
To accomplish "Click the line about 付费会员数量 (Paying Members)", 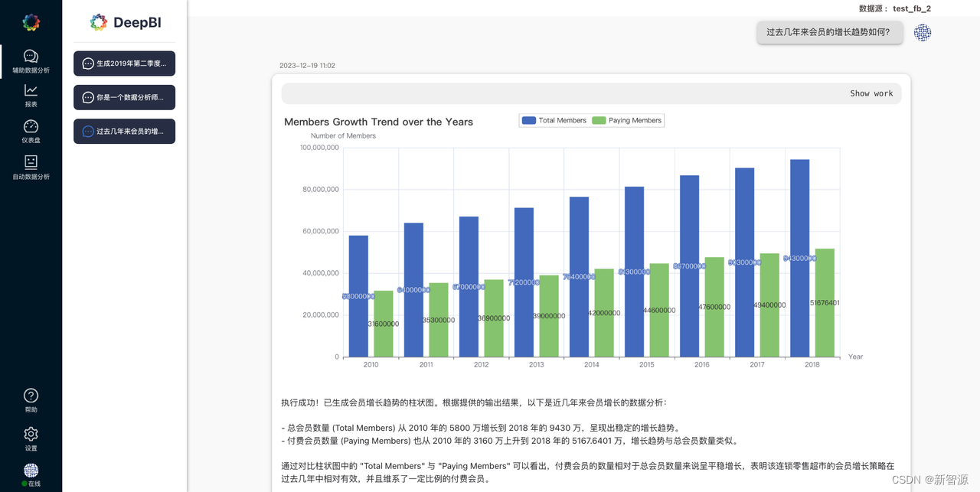I will coord(510,441).
